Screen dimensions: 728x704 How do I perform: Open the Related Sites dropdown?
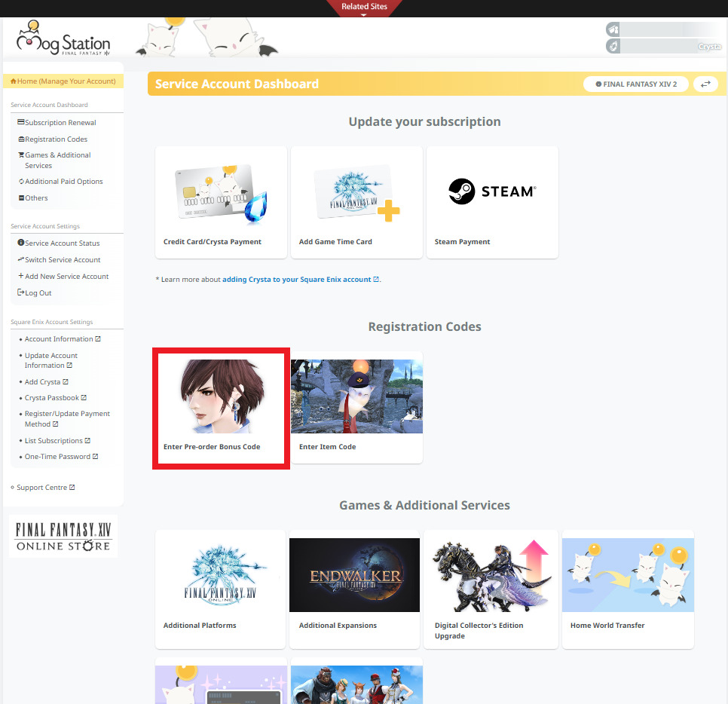click(364, 5)
